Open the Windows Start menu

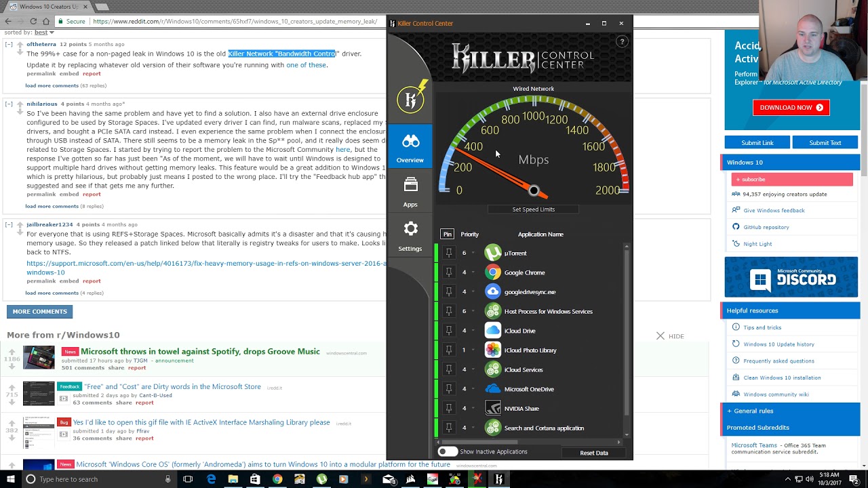(x=10, y=479)
